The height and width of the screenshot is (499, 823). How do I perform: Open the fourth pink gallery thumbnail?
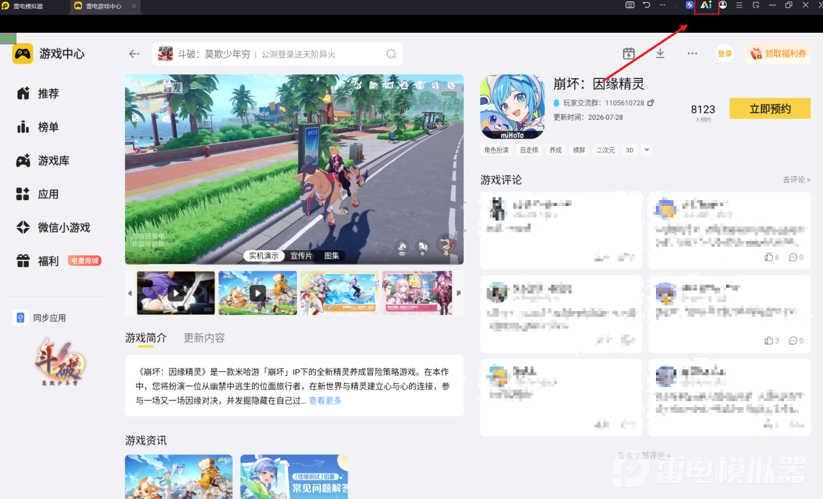pos(417,293)
